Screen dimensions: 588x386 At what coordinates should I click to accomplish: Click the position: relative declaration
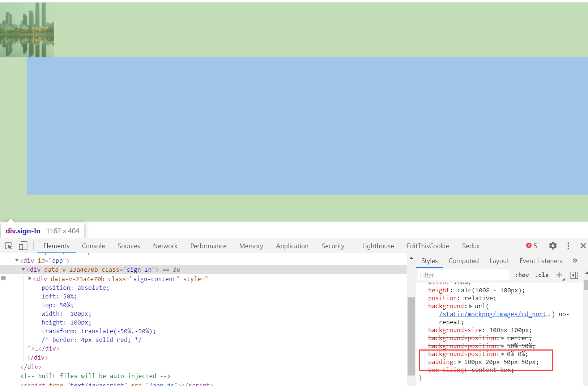pos(462,298)
